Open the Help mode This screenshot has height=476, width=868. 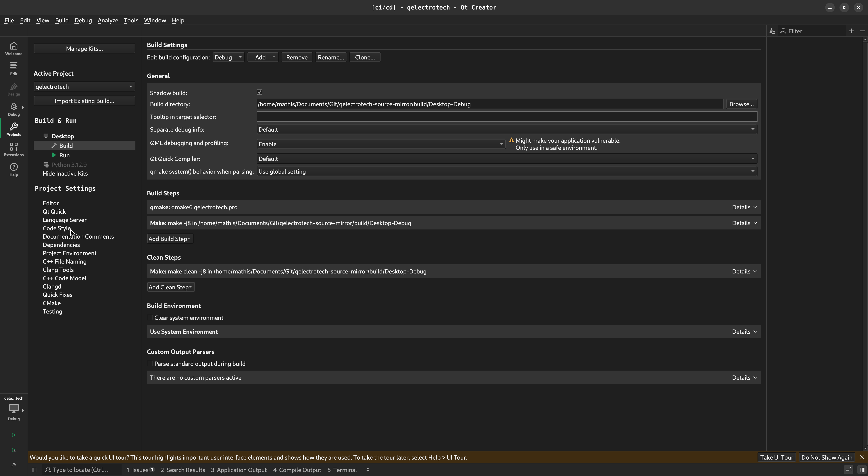click(13, 170)
